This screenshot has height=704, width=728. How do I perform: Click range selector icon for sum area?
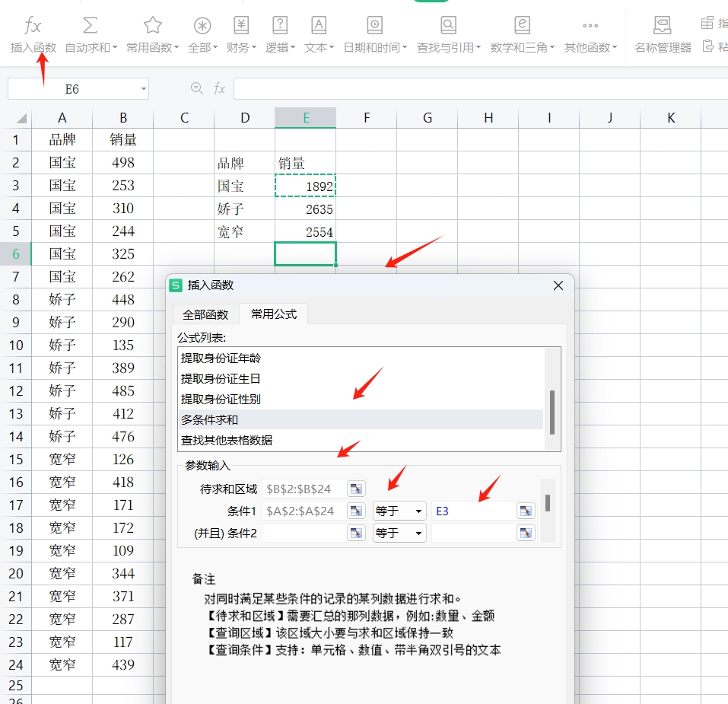(x=356, y=489)
